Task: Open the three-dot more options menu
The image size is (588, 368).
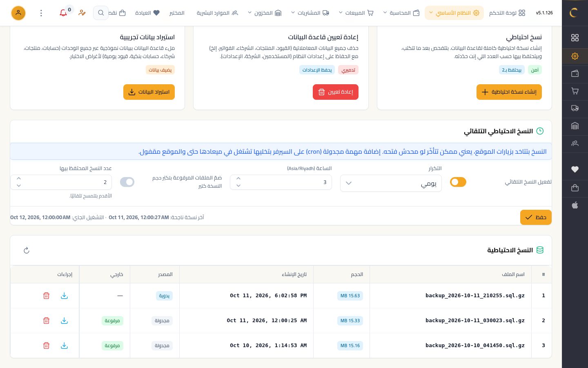Action: (x=41, y=13)
